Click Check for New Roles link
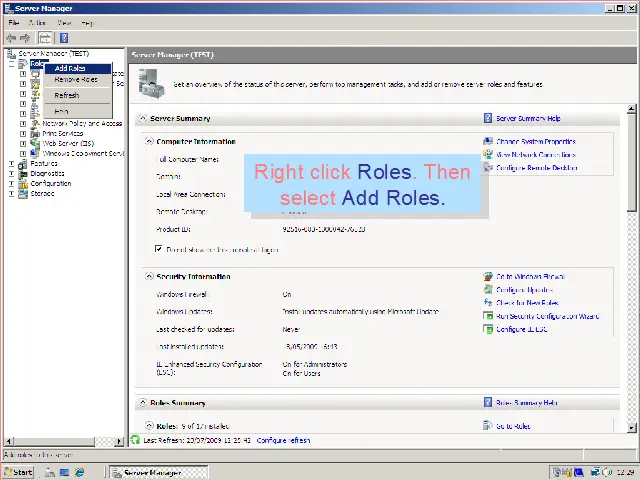Screen dimensions: 640x480 527,303
